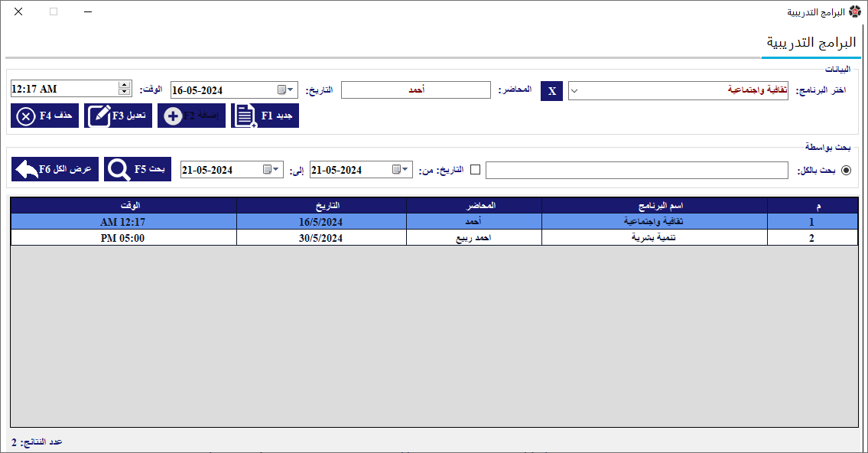Select the بحث بالكل radio button
Image resolution: width=868 pixels, height=453 pixels.
pos(846,170)
